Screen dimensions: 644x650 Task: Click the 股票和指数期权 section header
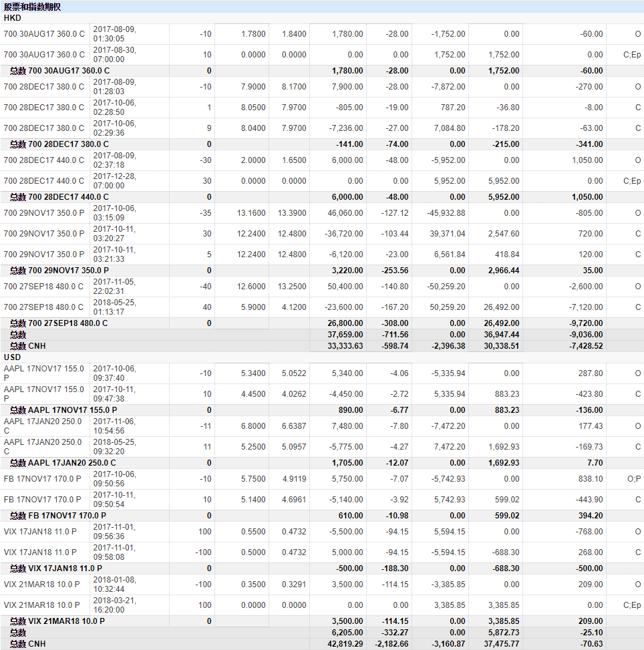32,7
